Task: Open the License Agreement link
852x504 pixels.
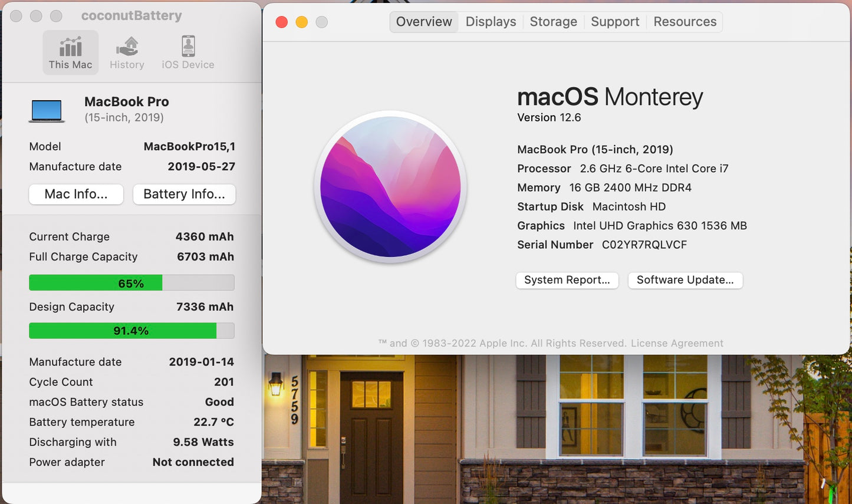Action: pyautogui.click(x=677, y=343)
